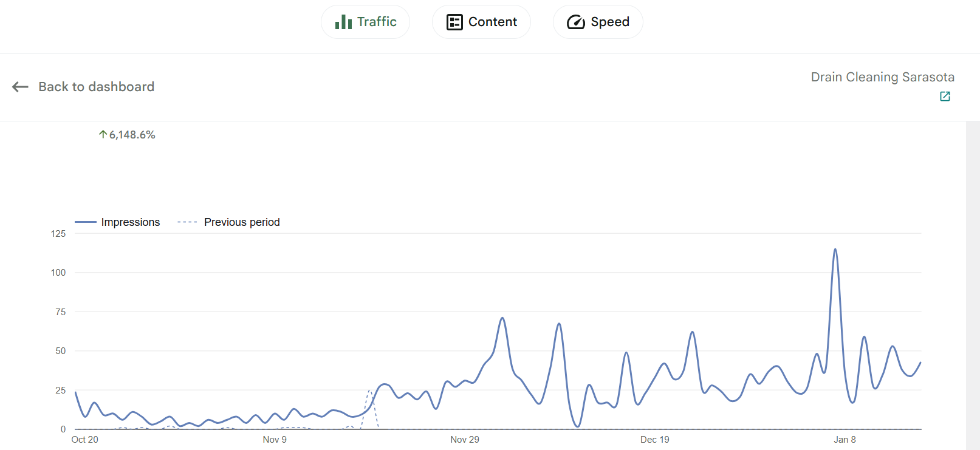The image size is (980, 450).
Task: Click the Speed gauge icon
Action: (x=575, y=21)
